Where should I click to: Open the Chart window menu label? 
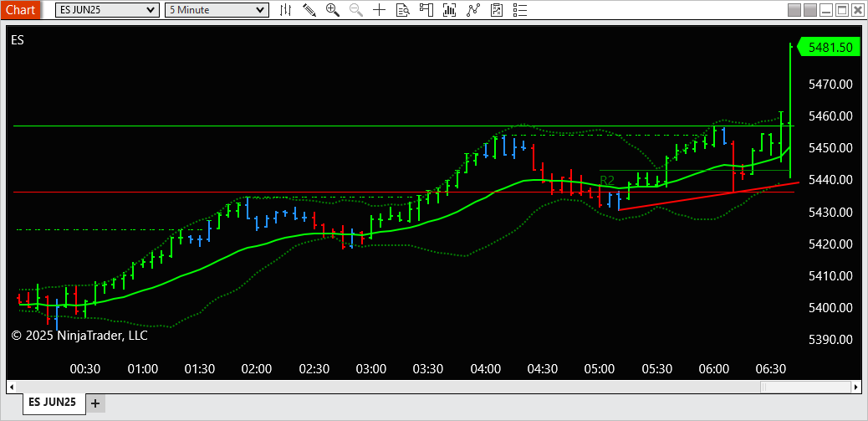click(x=20, y=10)
